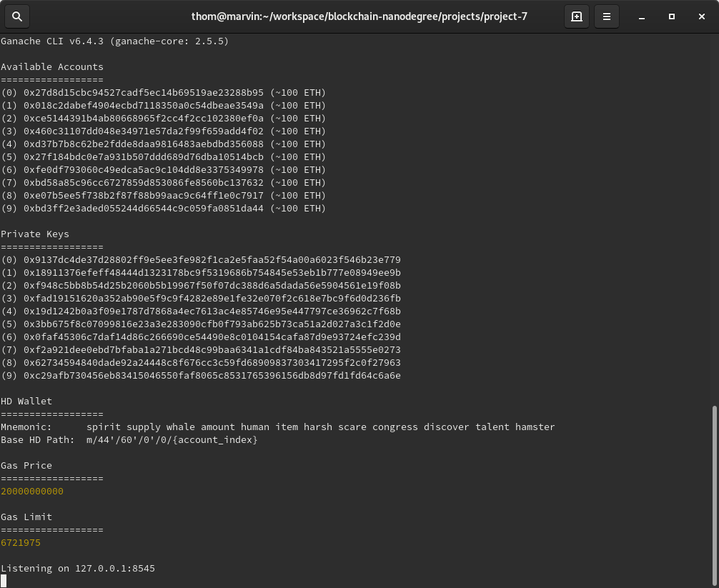Select account (5) address 0x27f184bd...

coord(144,156)
